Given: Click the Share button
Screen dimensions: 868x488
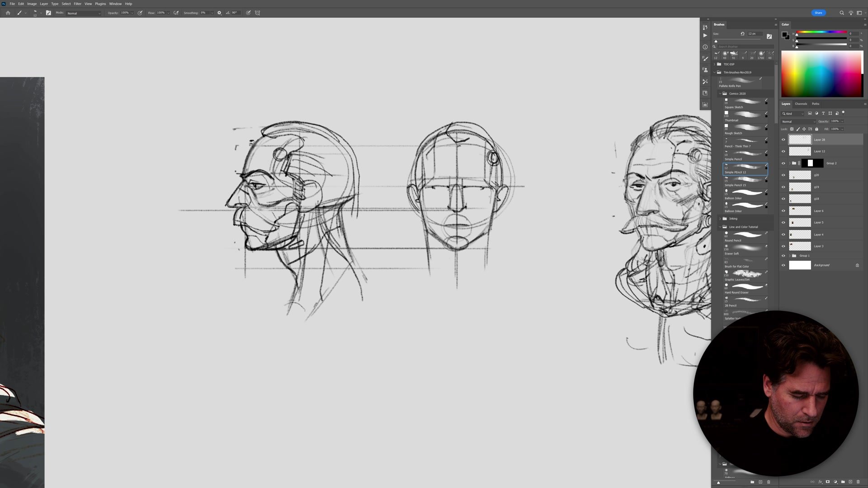Looking at the screenshot, I should (x=818, y=13).
